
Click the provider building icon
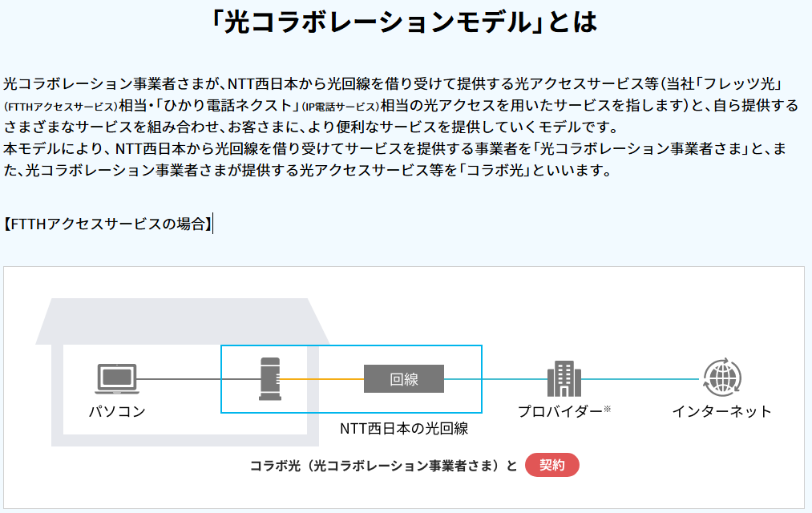click(564, 379)
